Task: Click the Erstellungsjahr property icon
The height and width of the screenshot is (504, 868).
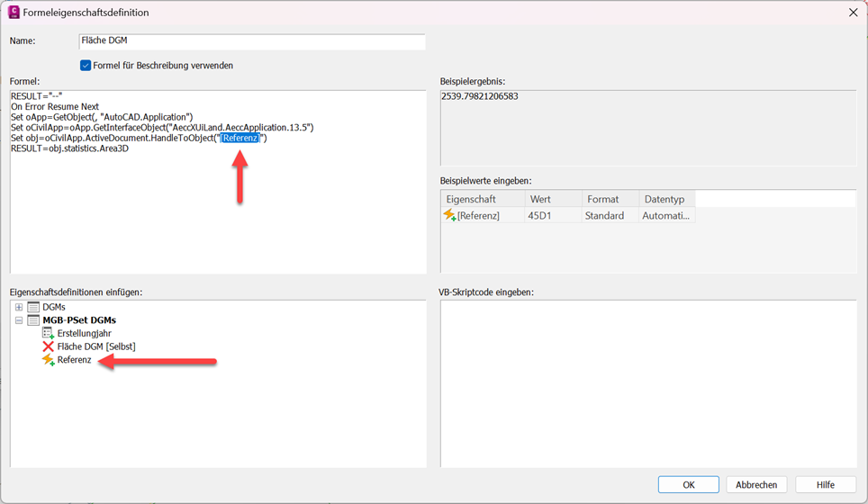Action: tap(48, 333)
